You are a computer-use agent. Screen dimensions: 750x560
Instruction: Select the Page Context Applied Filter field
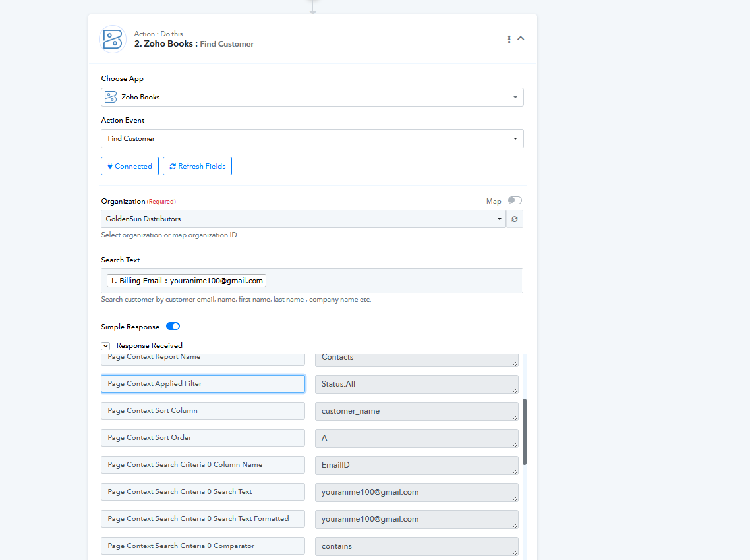(203, 384)
